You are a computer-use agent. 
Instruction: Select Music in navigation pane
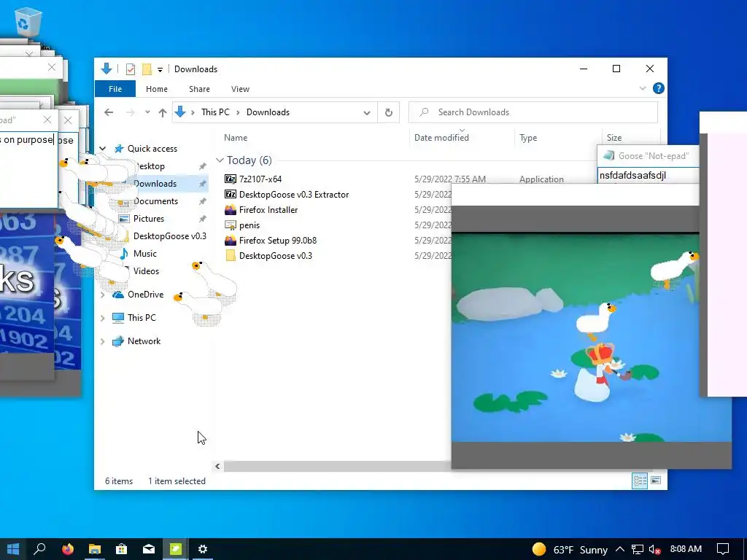[x=145, y=254]
